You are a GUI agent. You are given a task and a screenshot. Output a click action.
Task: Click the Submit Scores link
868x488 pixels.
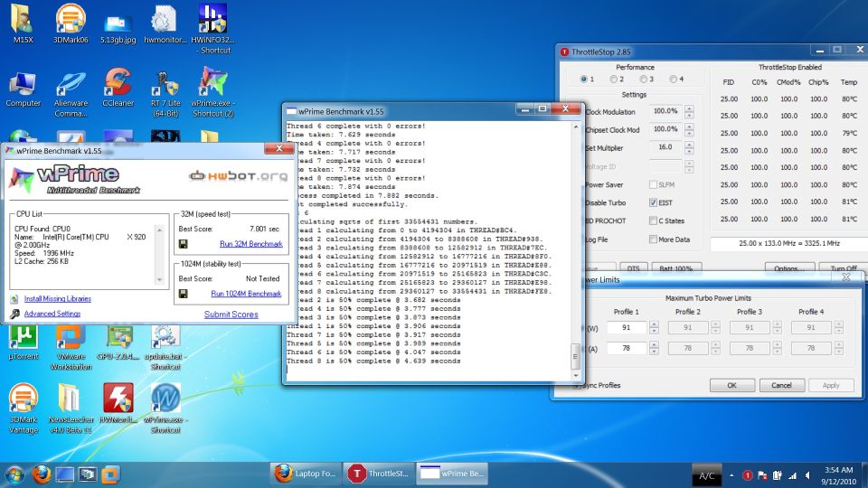[231, 314]
